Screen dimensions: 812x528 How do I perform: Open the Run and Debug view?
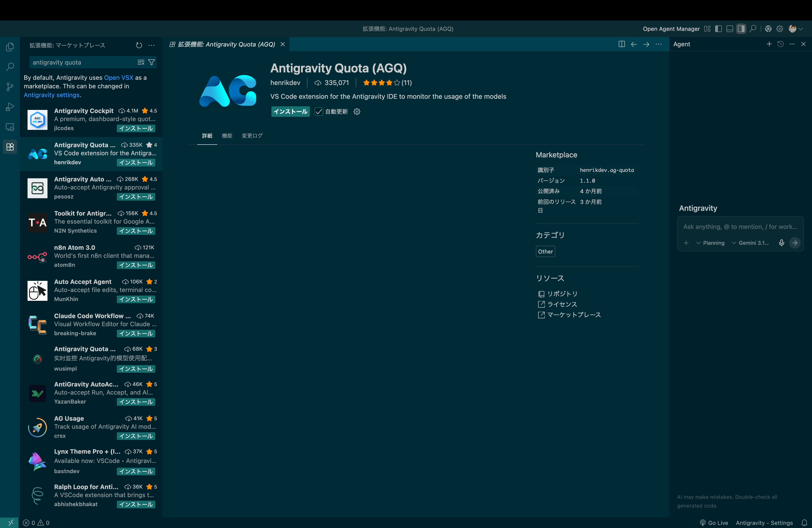[10, 107]
